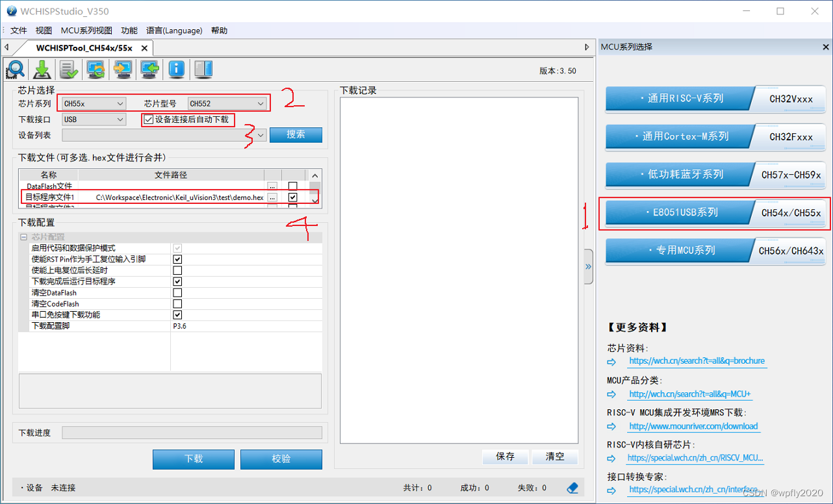This screenshot has height=504, width=833.
Task: Click the 下载 button
Action: tap(194, 459)
